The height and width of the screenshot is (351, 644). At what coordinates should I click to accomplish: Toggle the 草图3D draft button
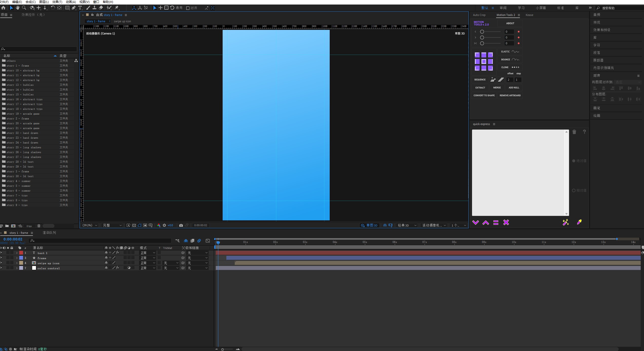click(369, 225)
